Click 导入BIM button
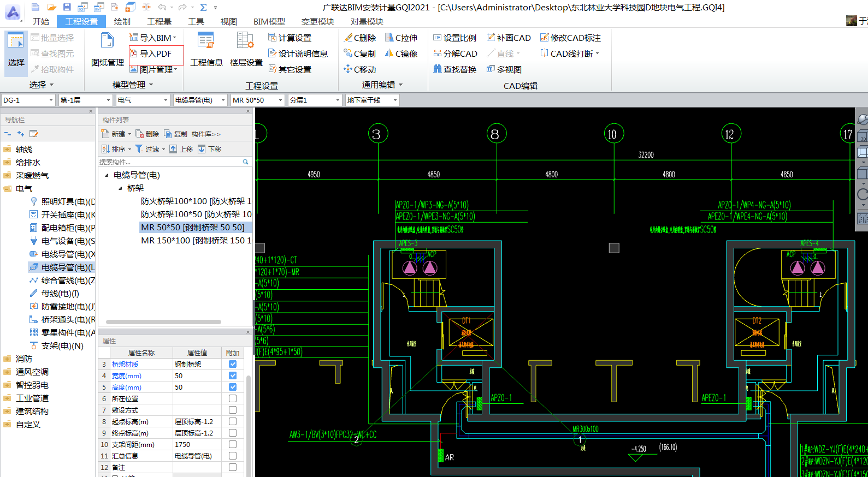 click(x=153, y=38)
